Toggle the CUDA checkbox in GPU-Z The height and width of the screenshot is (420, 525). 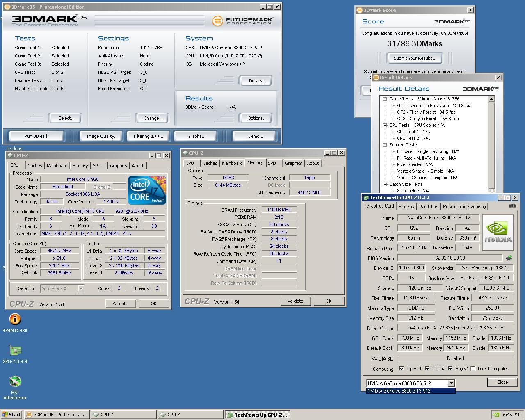(x=427, y=369)
